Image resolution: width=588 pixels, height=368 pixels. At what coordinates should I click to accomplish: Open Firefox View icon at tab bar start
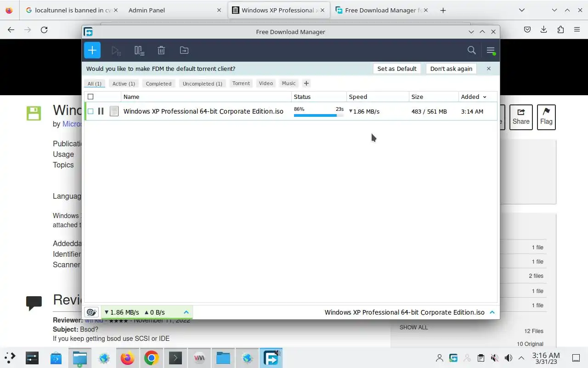click(9, 10)
